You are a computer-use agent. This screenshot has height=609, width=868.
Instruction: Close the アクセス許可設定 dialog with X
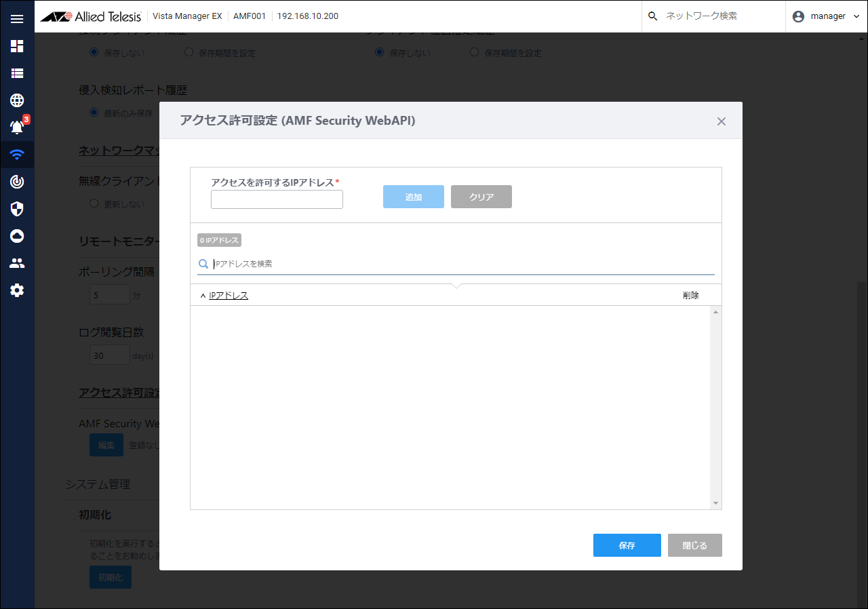(721, 121)
